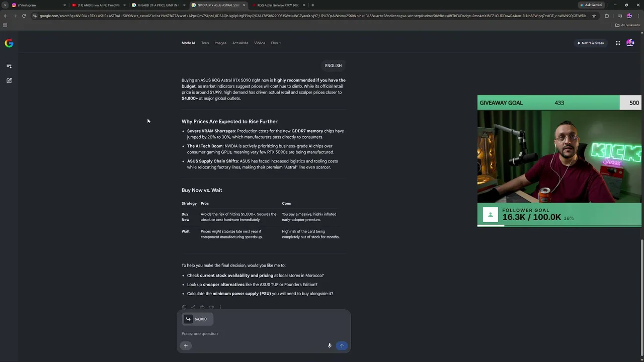Image resolution: width=644 pixels, height=362 pixels.
Task: Click the ENGLISH message bubble
Action: pos(333,66)
